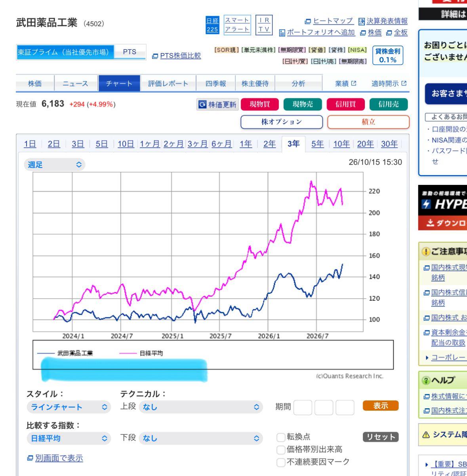
Task: Open the 週足 interval dropdown
Action: coord(54,165)
